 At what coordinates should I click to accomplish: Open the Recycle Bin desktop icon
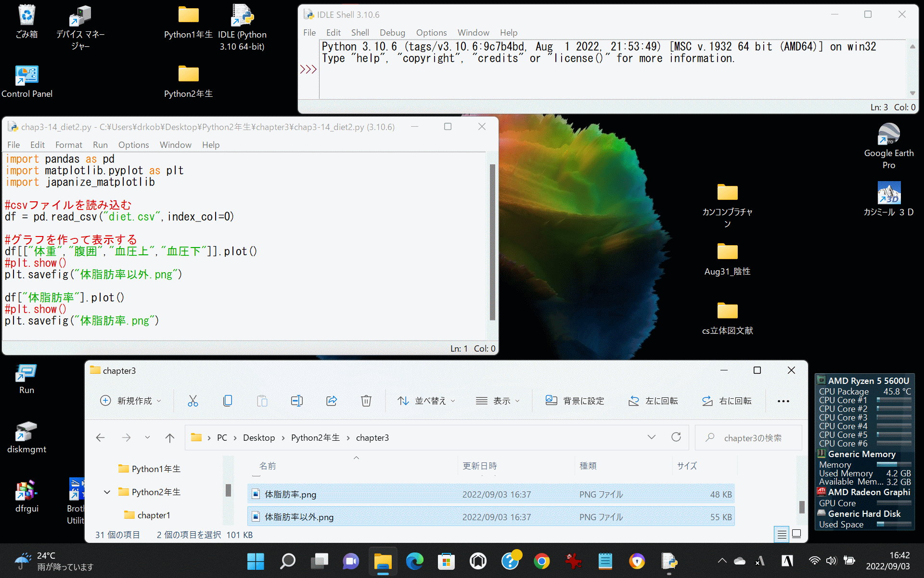tap(26, 22)
